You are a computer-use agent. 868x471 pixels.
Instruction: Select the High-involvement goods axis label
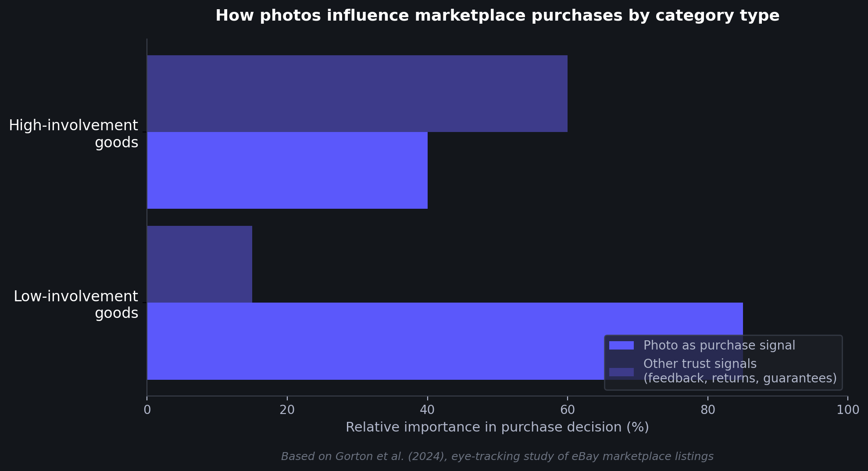click(x=73, y=134)
